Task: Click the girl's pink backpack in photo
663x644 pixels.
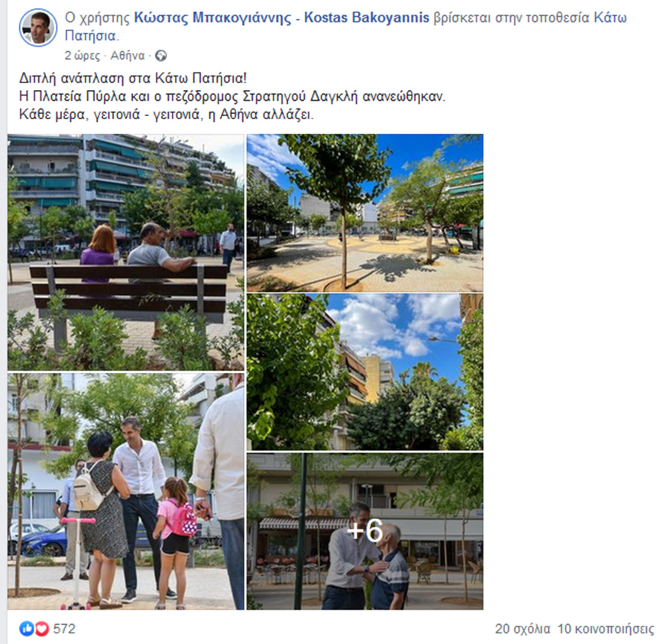Action: tap(185, 517)
